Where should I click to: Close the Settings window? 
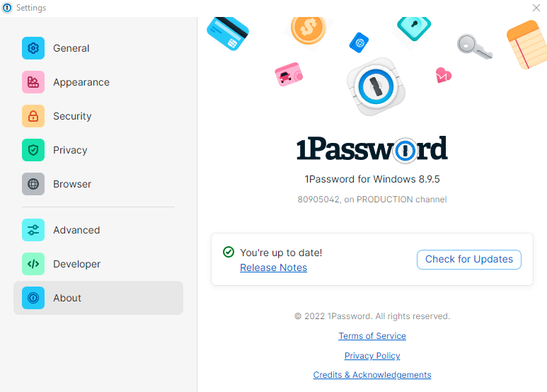pos(536,8)
